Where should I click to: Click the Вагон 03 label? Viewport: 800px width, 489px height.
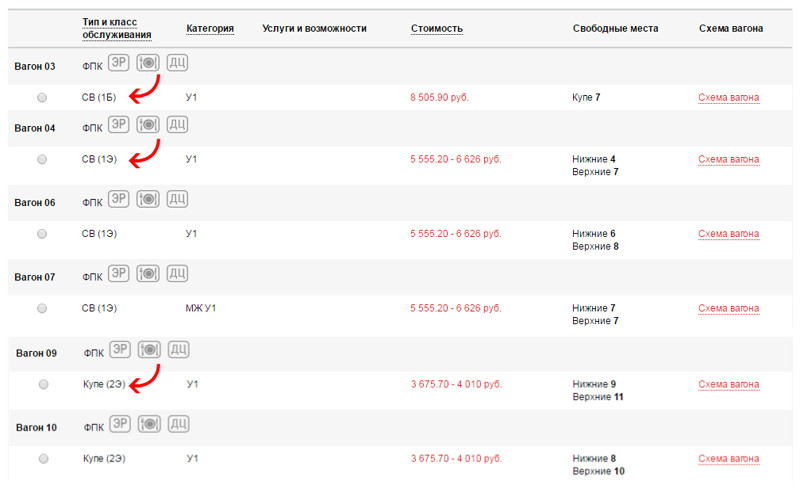(35, 66)
